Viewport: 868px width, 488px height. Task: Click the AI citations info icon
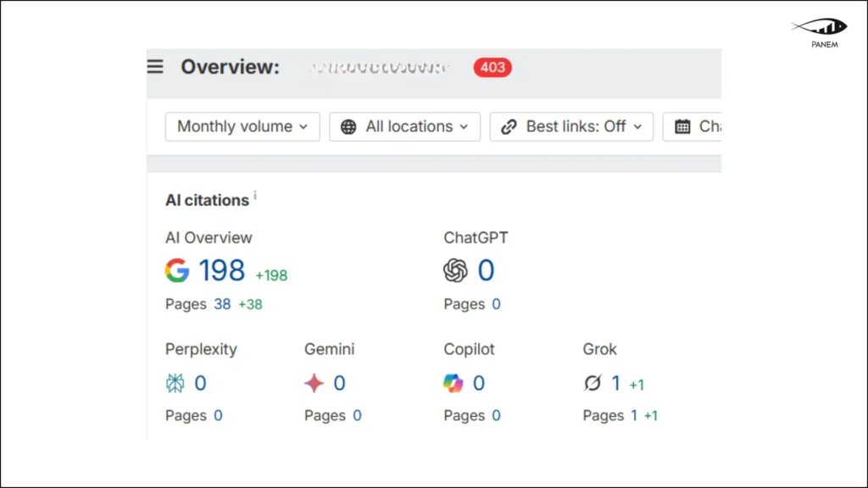click(x=255, y=195)
